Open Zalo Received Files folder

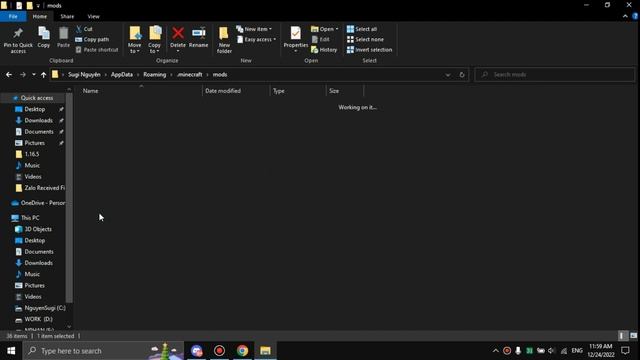(x=40, y=188)
